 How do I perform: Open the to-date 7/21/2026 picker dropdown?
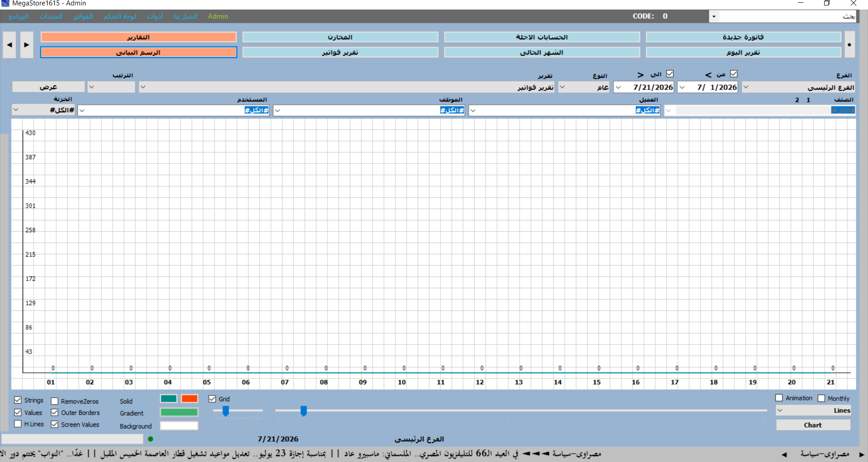click(x=618, y=87)
